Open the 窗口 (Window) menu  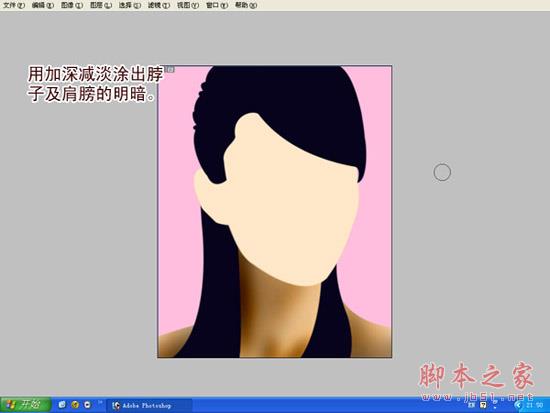click(x=217, y=5)
